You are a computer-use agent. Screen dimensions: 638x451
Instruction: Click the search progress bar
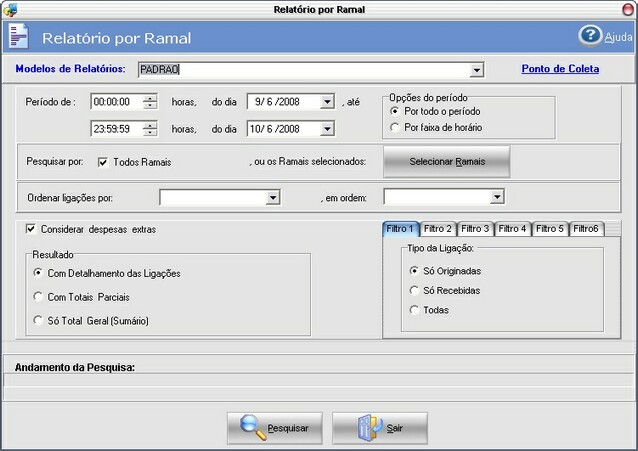tap(319, 380)
